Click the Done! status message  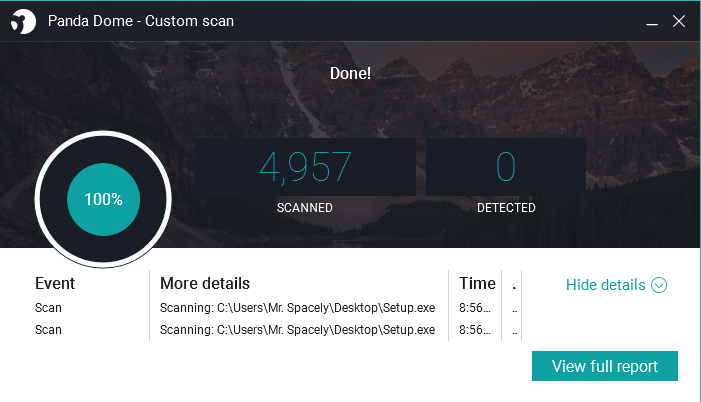350,73
